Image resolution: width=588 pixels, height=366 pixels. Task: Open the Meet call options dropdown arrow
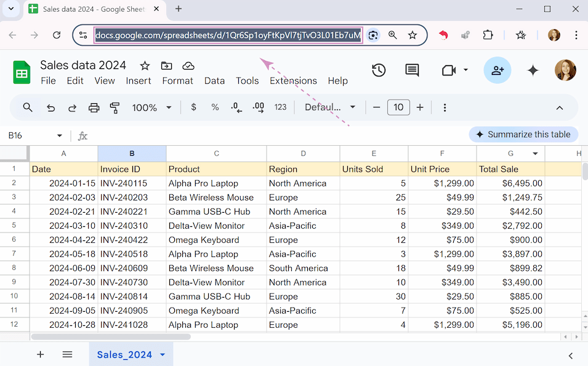tap(465, 70)
